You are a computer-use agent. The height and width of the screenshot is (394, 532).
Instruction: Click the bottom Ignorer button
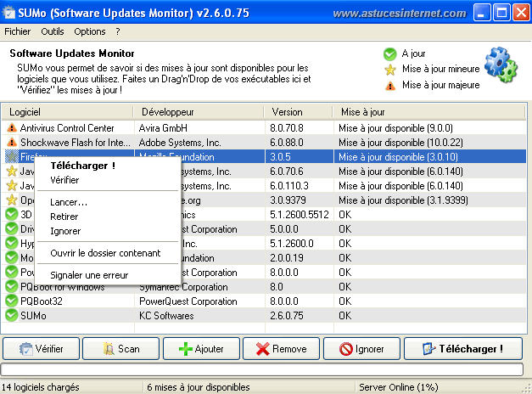(x=361, y=348)
